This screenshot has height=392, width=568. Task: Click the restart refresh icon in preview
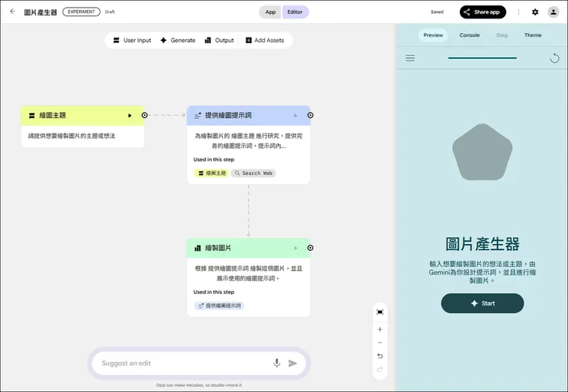554,58
